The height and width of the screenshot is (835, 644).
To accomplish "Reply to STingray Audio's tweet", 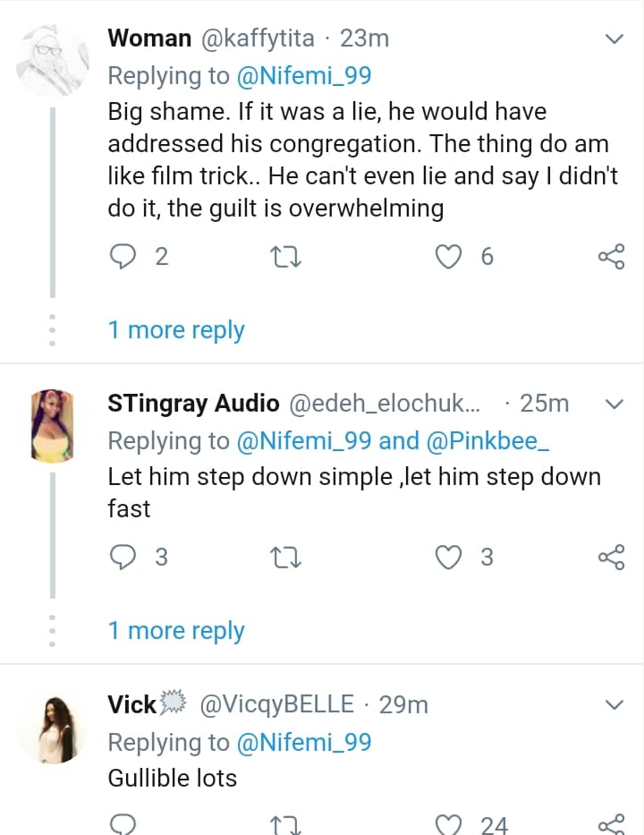I will click(x=122, y=558).
